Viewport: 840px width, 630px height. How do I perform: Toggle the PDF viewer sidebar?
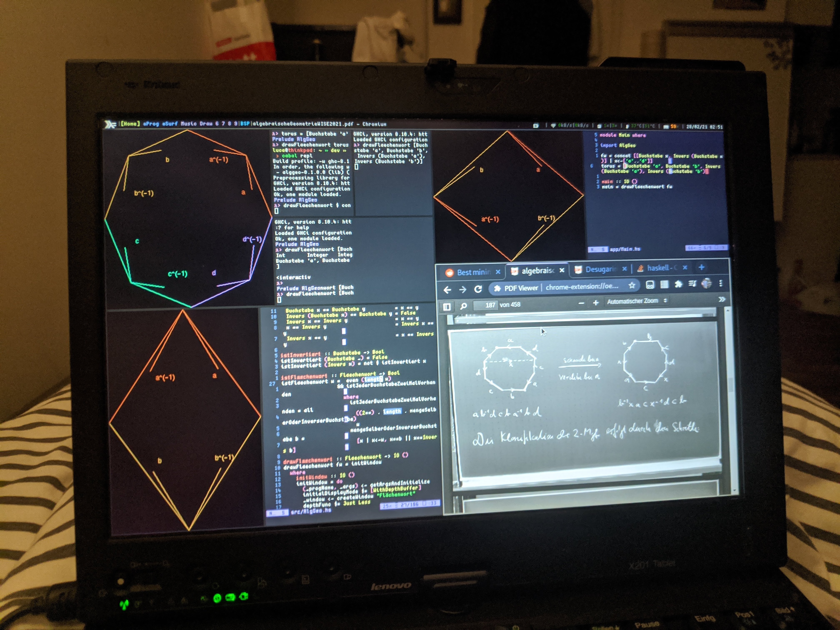pos(447,306)
